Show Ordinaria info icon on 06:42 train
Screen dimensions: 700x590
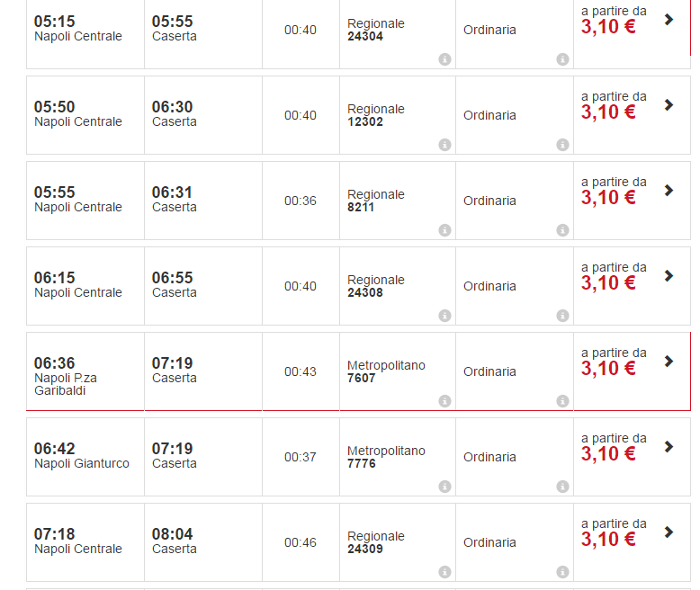(562, 487)
